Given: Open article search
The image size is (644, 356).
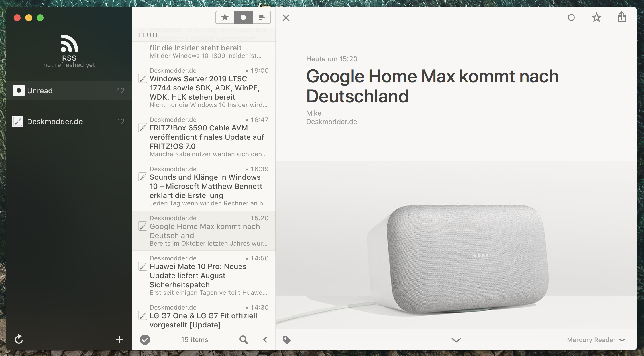Looking at the screenshot, I should point(244,340).
